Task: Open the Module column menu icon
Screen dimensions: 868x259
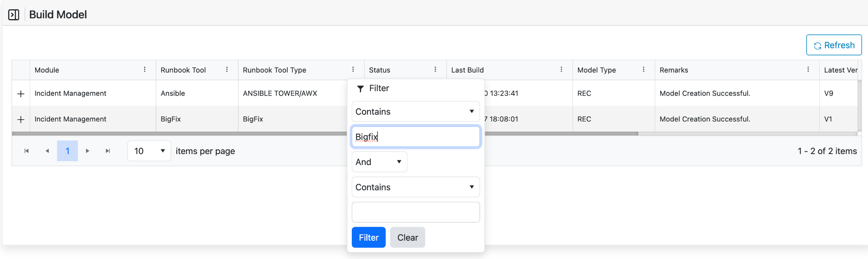Action: (x=145, y=69)
